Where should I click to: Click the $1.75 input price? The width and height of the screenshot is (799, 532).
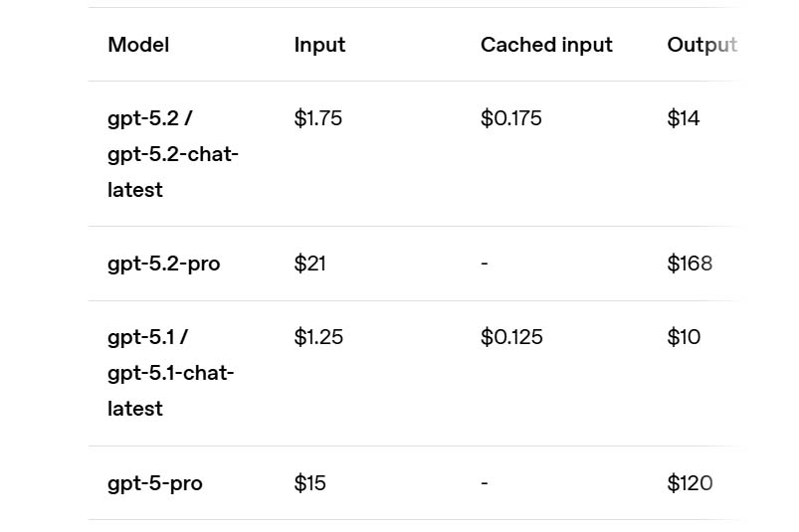(317, 118)
